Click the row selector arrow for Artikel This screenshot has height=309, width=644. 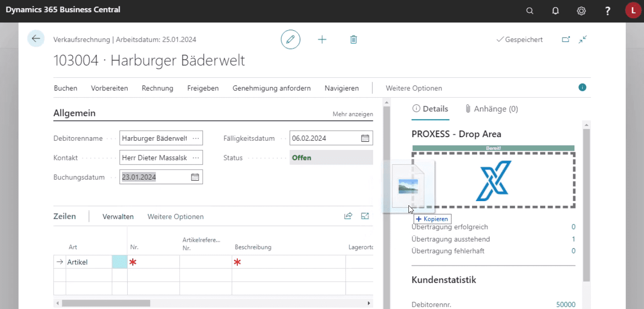click(x=59, y=262)
